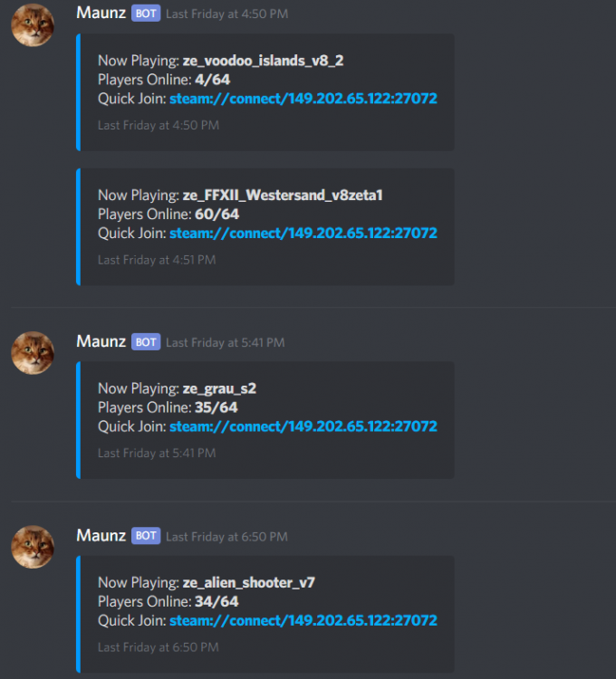This screenshot has height=679, width=616.
Task: Select map name ze_alien_shooter_v7 text
Action: [x=248, y=583]
